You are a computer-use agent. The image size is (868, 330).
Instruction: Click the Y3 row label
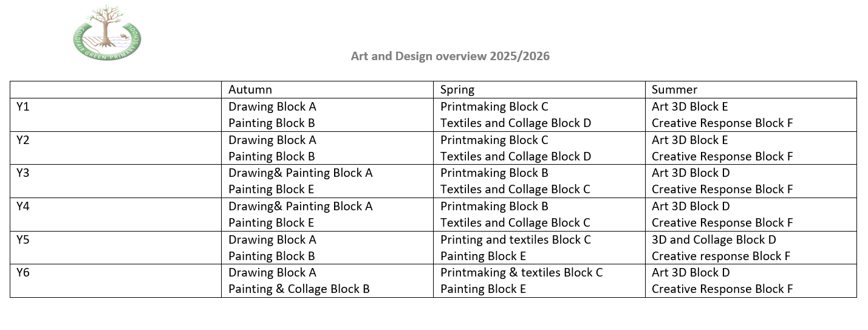click(22, 173)
